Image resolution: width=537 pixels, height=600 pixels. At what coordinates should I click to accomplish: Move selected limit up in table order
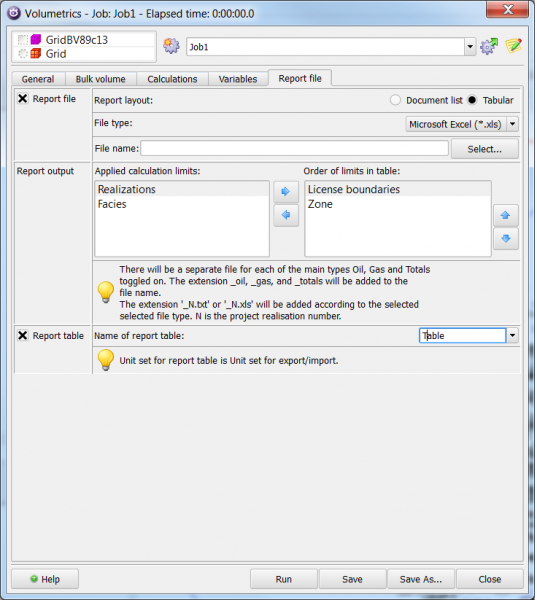click(x=506, y=215)
